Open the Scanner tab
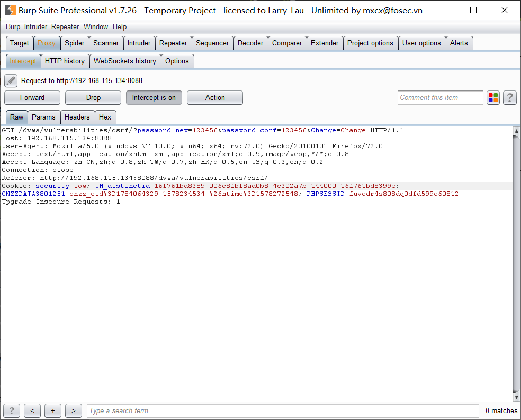The height and width of the screenshot is (420, 521). tap(106, 43)
